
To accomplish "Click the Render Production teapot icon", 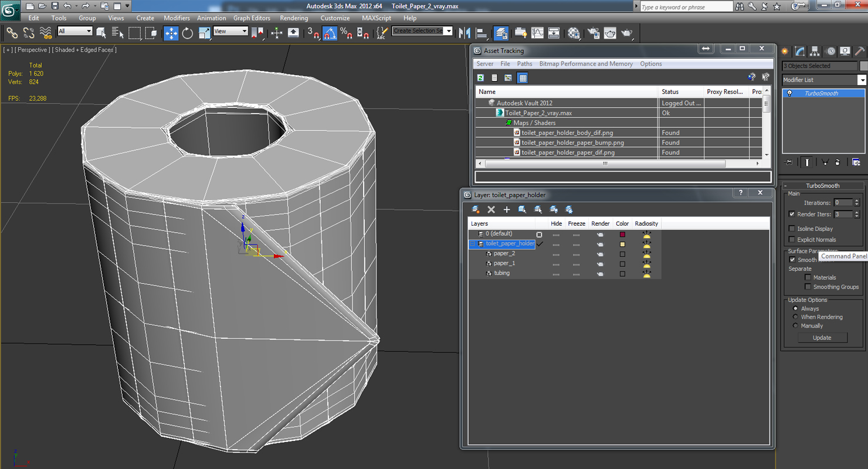I will coord(627,33).
